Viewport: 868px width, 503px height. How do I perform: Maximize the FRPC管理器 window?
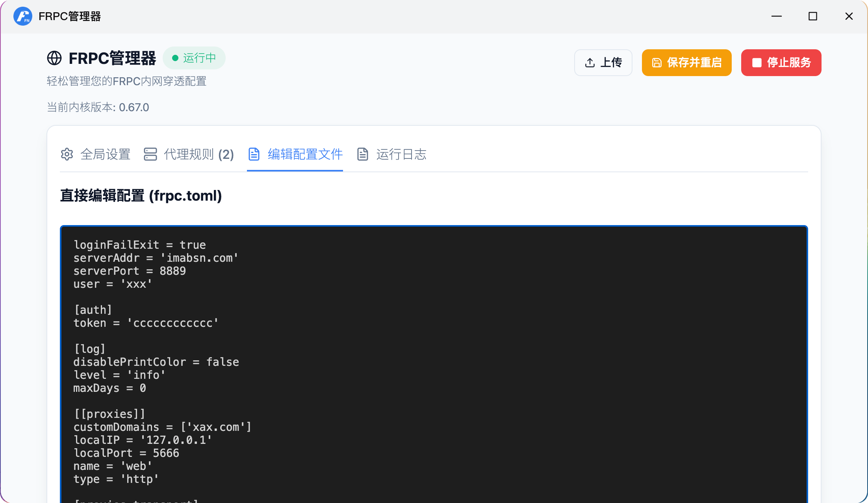[x=812, y=16]
